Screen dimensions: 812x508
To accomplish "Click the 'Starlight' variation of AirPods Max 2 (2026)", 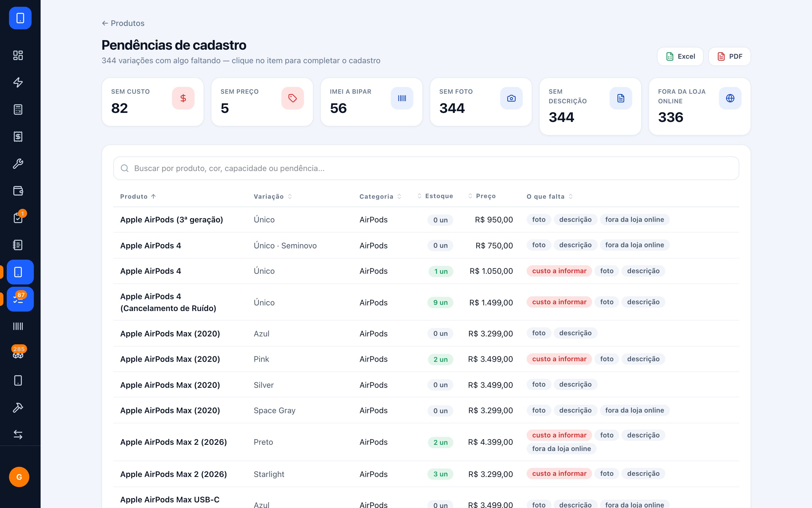I will pos(269,474).
